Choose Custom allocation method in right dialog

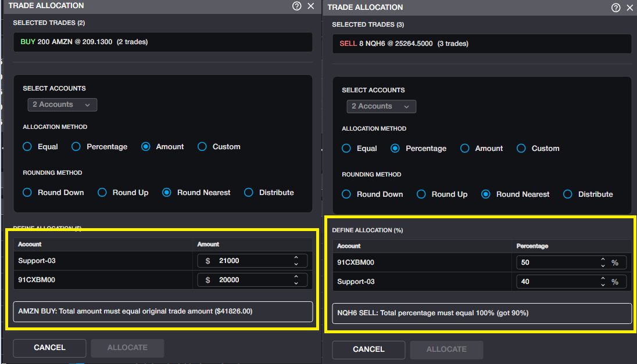click(x=521, y=149)
